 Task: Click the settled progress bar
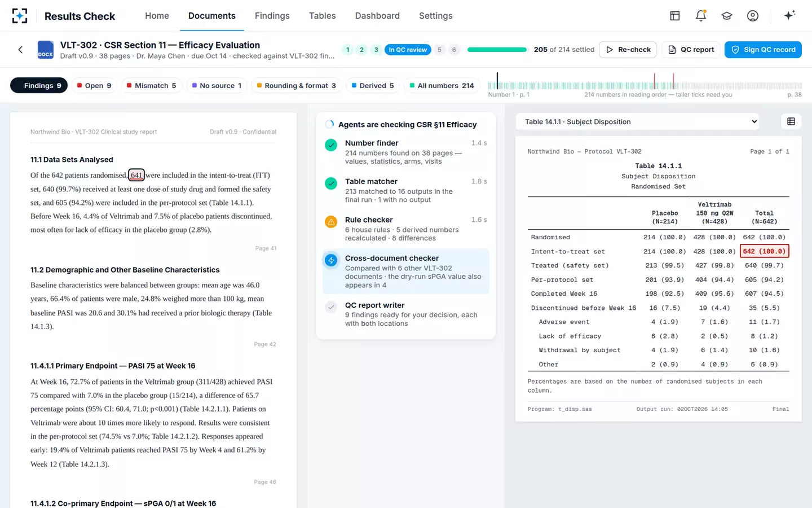pos(497,50)
